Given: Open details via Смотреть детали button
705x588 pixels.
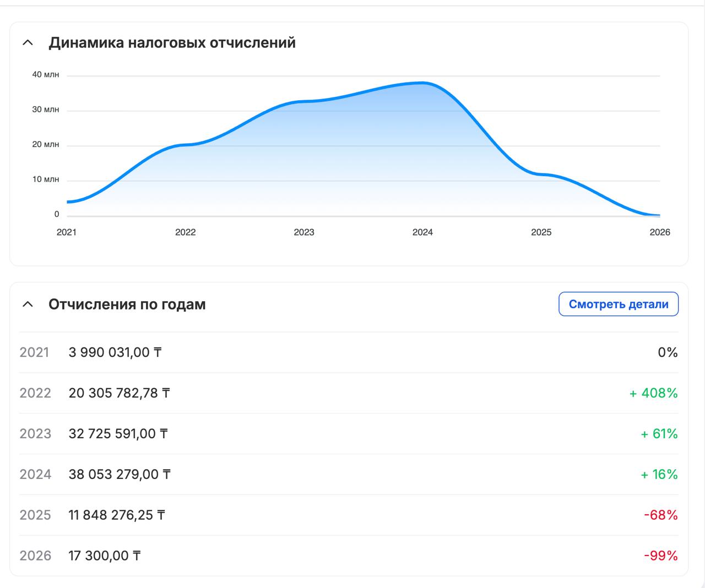Looking at the screenshot, I should click(618, 304).
